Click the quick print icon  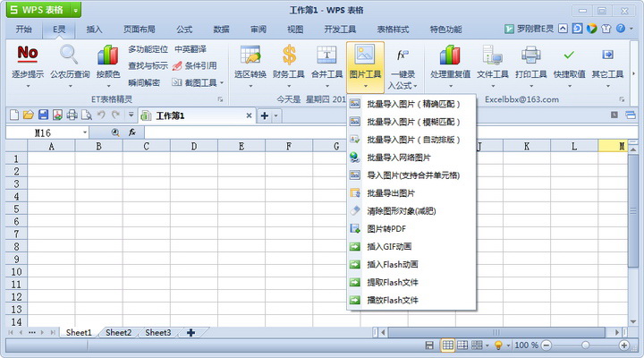(72, 115)
